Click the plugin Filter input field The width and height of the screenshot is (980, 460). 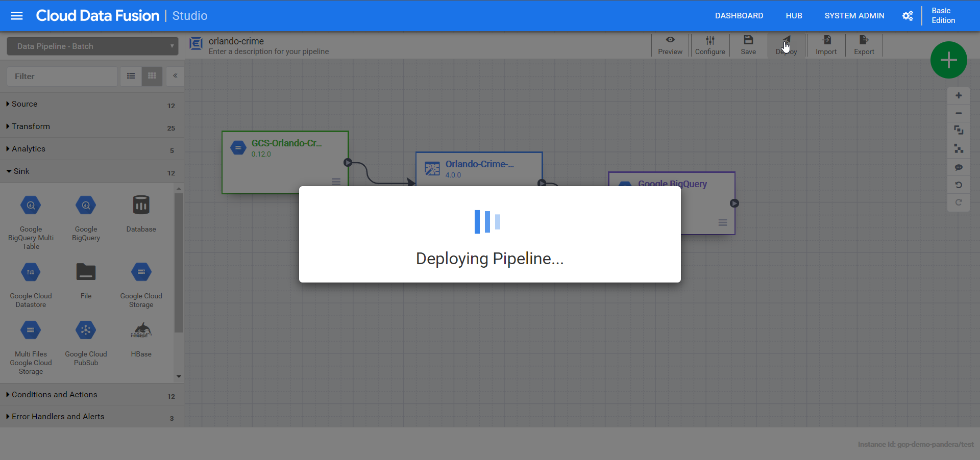click(62, 76)
